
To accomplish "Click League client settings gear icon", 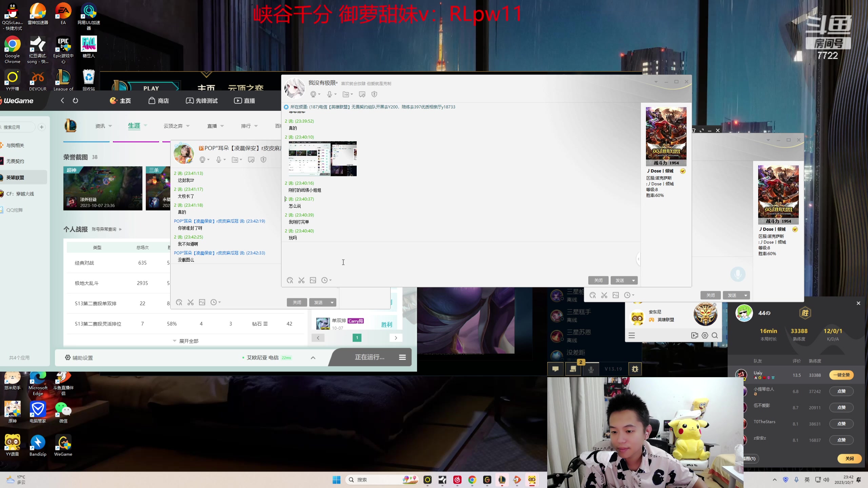I will click(x=635, y=369).
